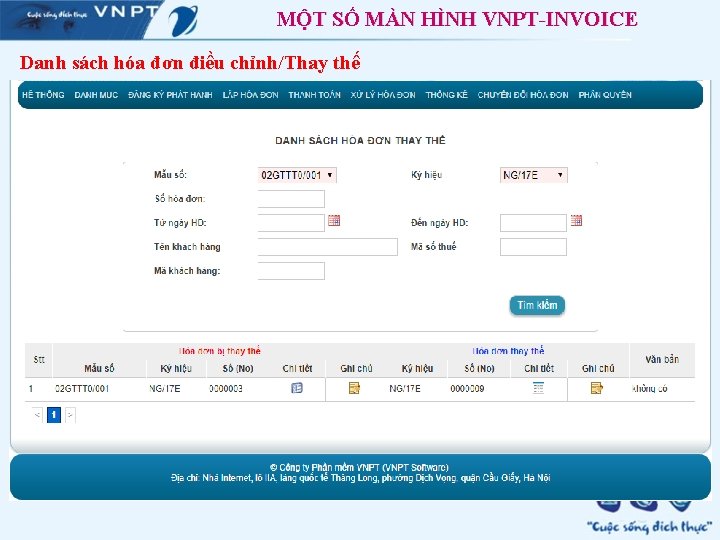This screenshot has height=540, width=720.
Task: Open the LẬP HÓA ĐƠN menu
Action: click(x=250, y=95)
